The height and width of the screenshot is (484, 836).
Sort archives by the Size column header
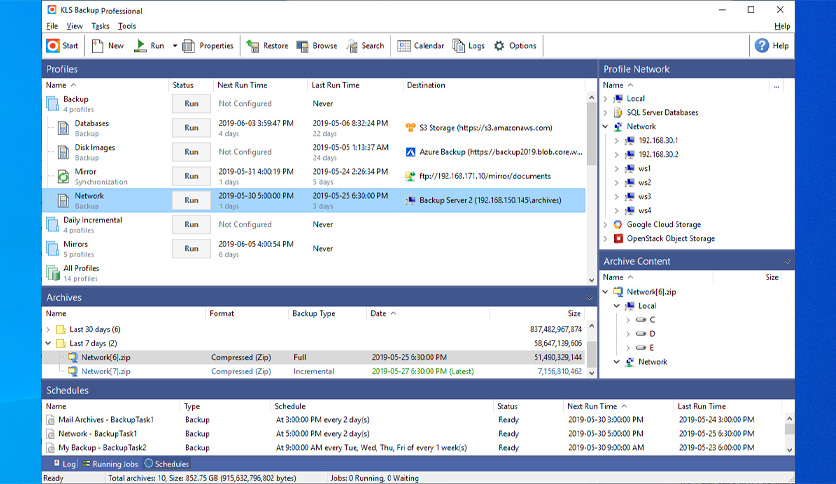tap(573, 313)
